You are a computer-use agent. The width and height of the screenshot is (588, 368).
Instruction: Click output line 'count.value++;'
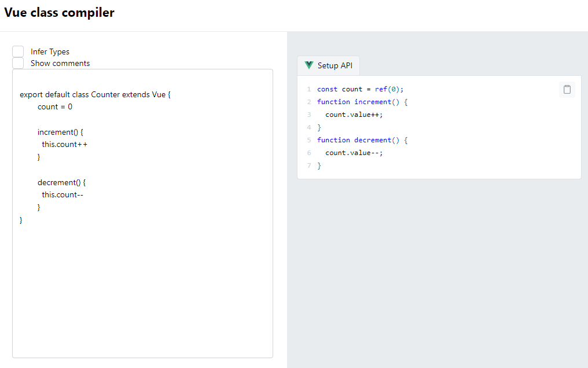[x=354, y=115]
